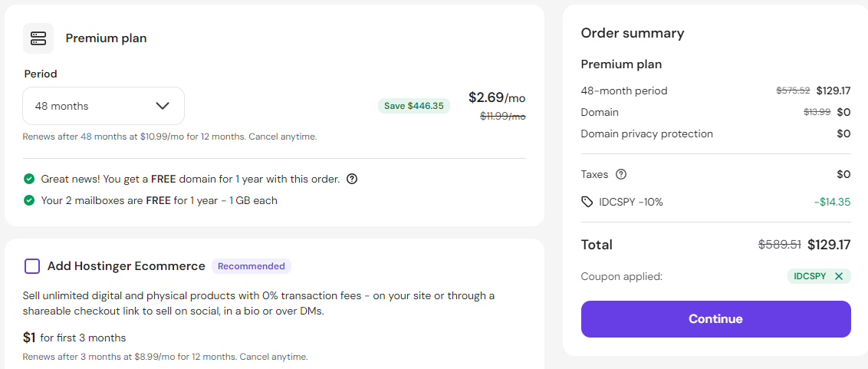Viewport: 868px width, 369px height.
Task: Click the IDCSPY applied coupon chip
Action: (x=819, y=276)
